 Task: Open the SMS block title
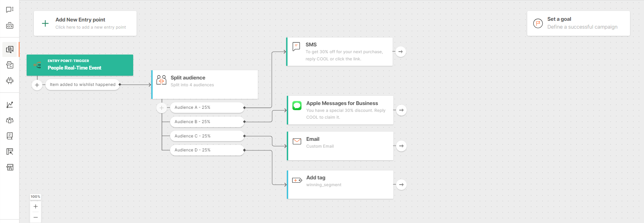coord(311,45)
